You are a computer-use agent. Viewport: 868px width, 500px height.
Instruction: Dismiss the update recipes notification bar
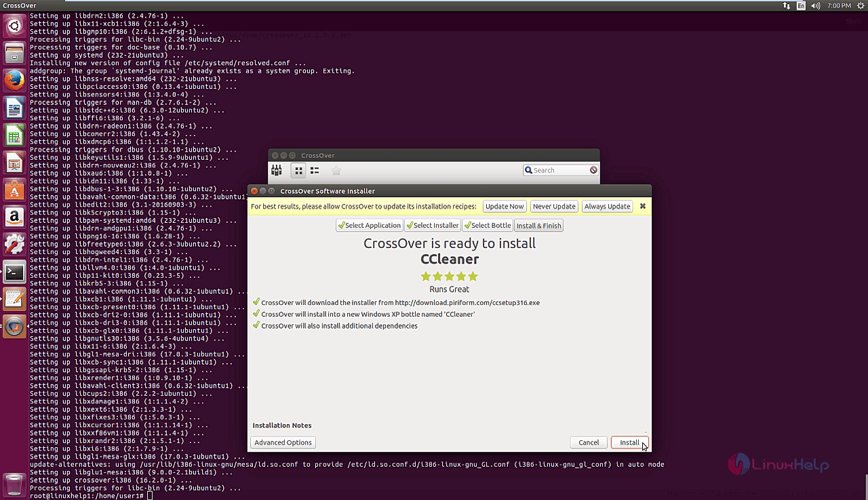pyautogui.click(x=642, y=206)
